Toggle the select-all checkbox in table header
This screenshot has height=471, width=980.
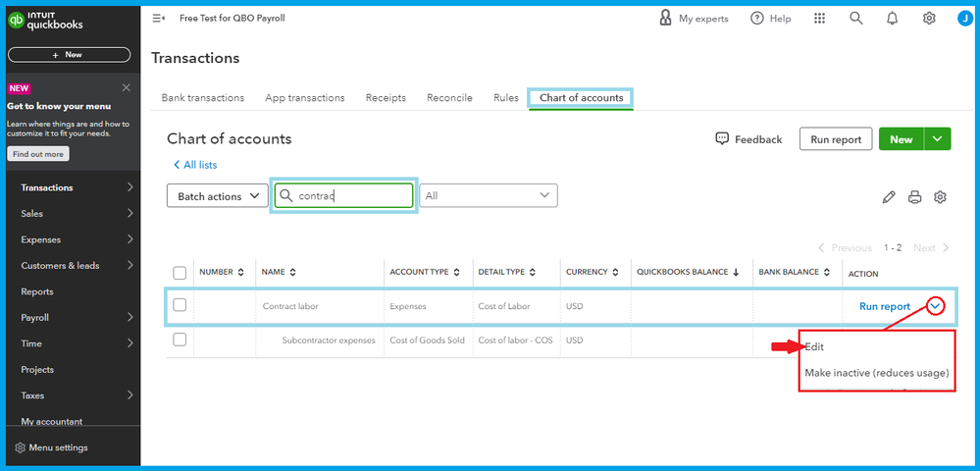point(180,273)
